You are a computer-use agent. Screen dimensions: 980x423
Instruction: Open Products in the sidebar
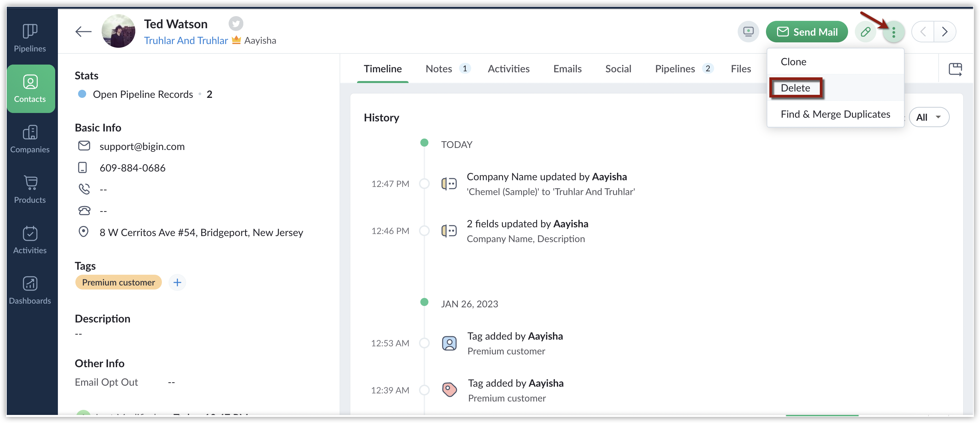point(30,189)
